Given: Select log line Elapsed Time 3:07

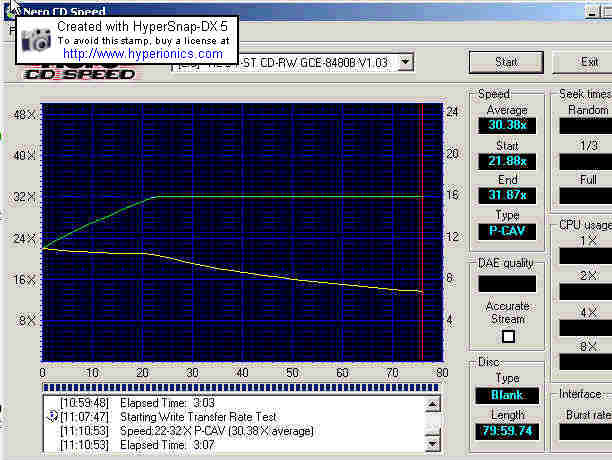Looking at the screenshot, I should tap(167, 445).
